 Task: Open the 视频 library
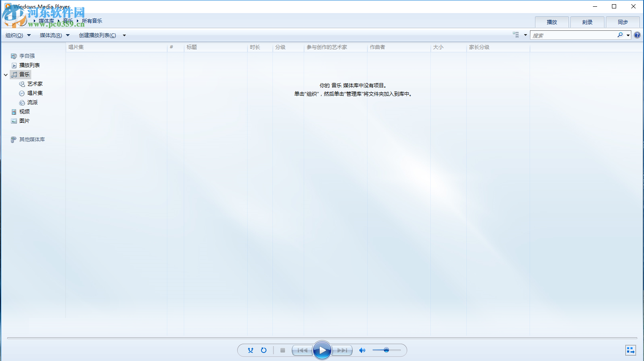(24, 111)
